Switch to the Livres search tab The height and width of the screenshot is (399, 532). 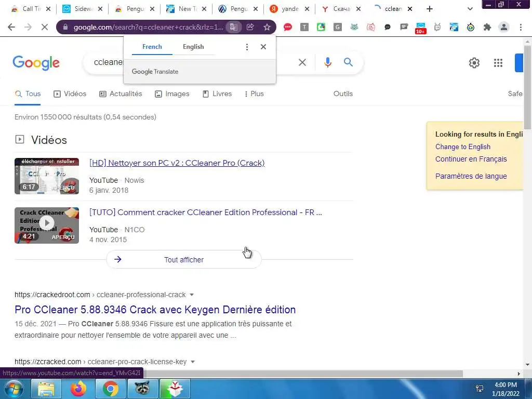(217, 94)
